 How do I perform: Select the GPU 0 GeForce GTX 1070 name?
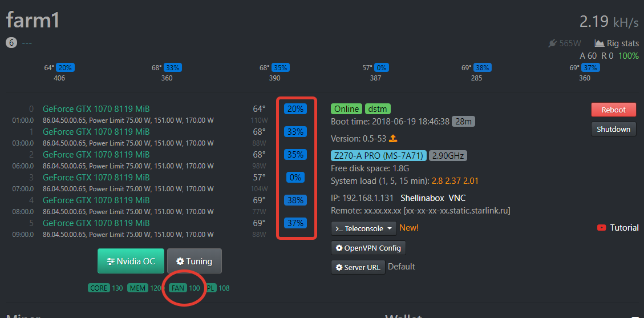click(x=96, y=108)
